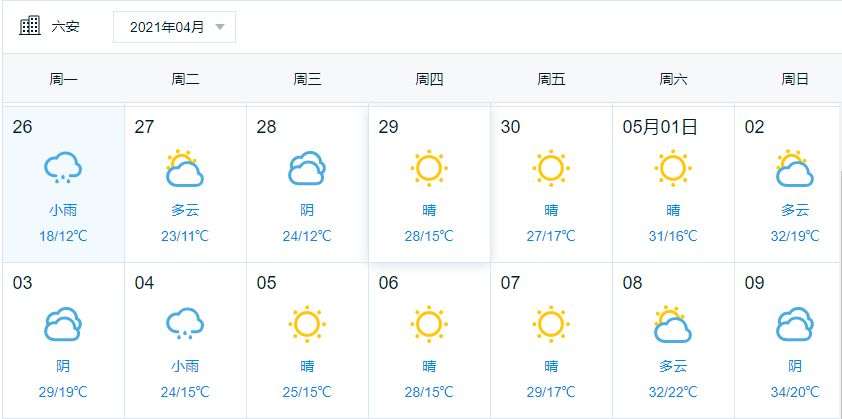Click the sunny icon on day 30
842x419 pixels.
[551, 168]
